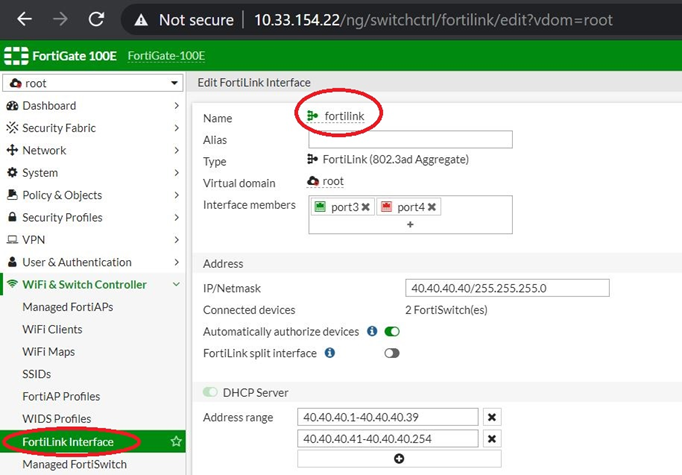Image resolution: width=682 pixels, height=475 pixels.
Task: Add an interface member with plus
Action: (x=409, y=225)
